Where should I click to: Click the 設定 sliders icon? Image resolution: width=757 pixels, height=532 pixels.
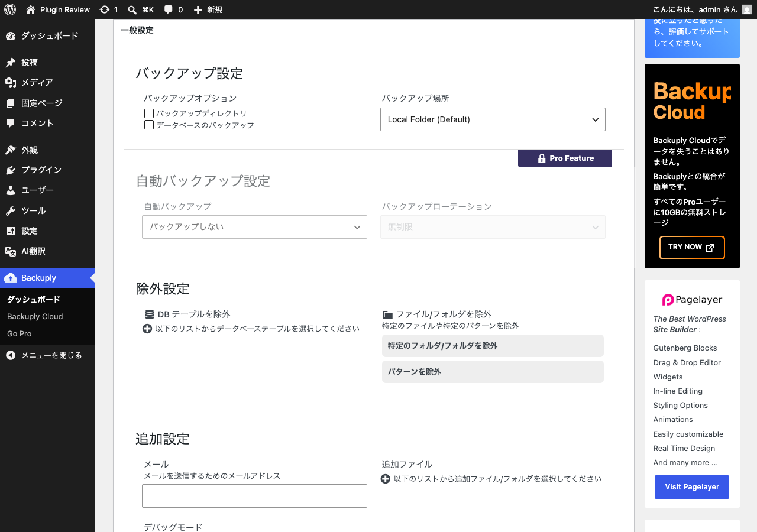10,231
